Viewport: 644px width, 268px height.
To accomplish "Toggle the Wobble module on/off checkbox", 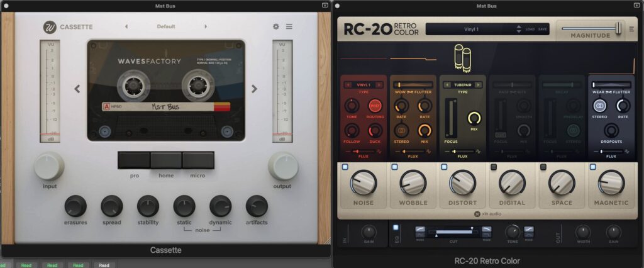I will coord(394,167).
